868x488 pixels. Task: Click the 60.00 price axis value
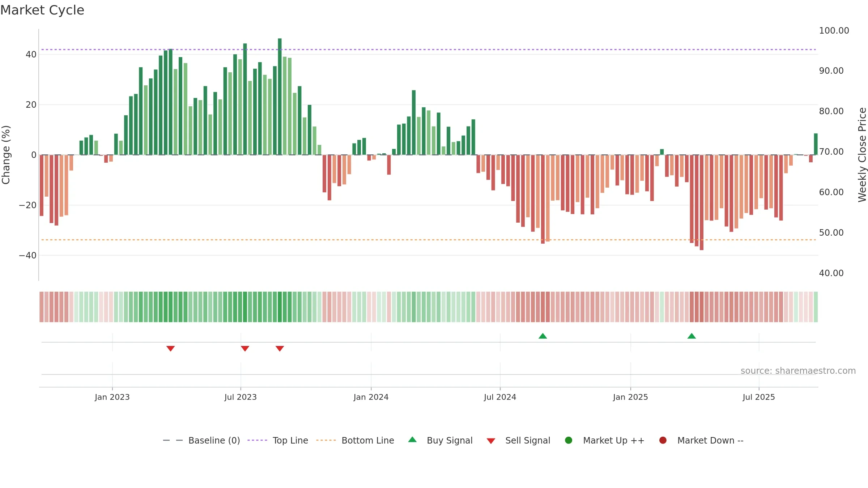pyautogui.click(x=831, y=192)
